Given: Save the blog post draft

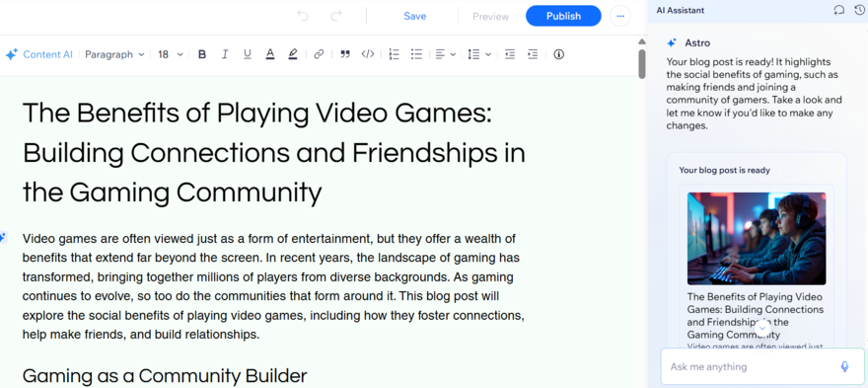Looking at the screenshot, I should (x=414, y=16).
